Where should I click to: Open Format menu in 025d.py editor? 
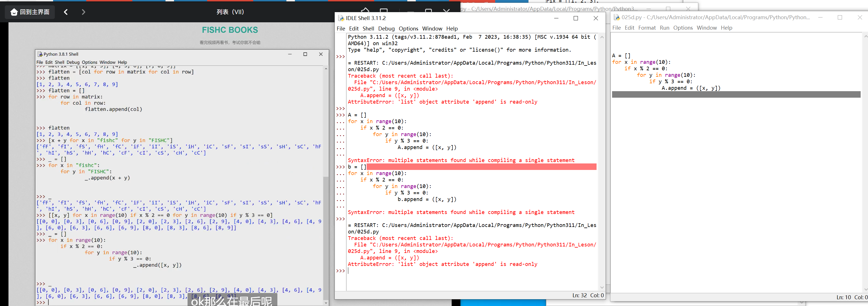(647, 28)
